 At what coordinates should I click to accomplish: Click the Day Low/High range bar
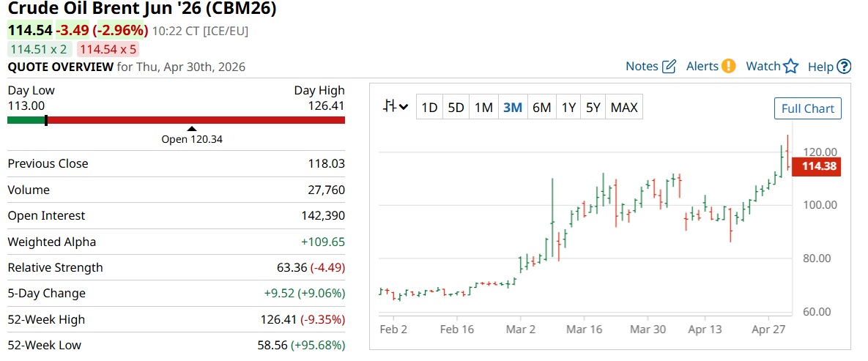[x=176, y=120]
